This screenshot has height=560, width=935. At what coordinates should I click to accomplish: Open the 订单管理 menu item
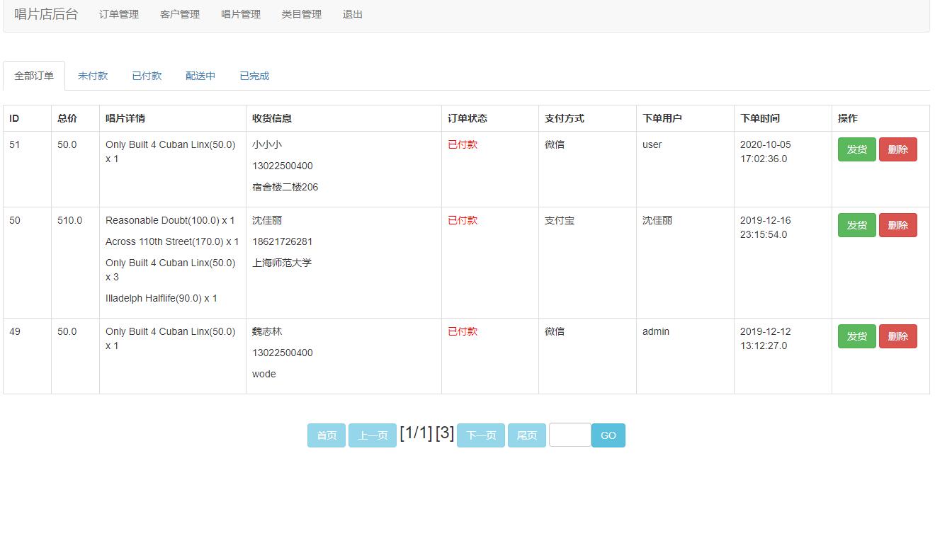pyautogui.click(x=118, y=14)
